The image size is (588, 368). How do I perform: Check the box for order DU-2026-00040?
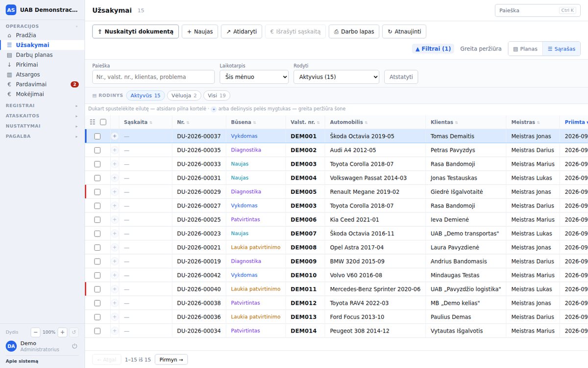[x=98, y=289]
